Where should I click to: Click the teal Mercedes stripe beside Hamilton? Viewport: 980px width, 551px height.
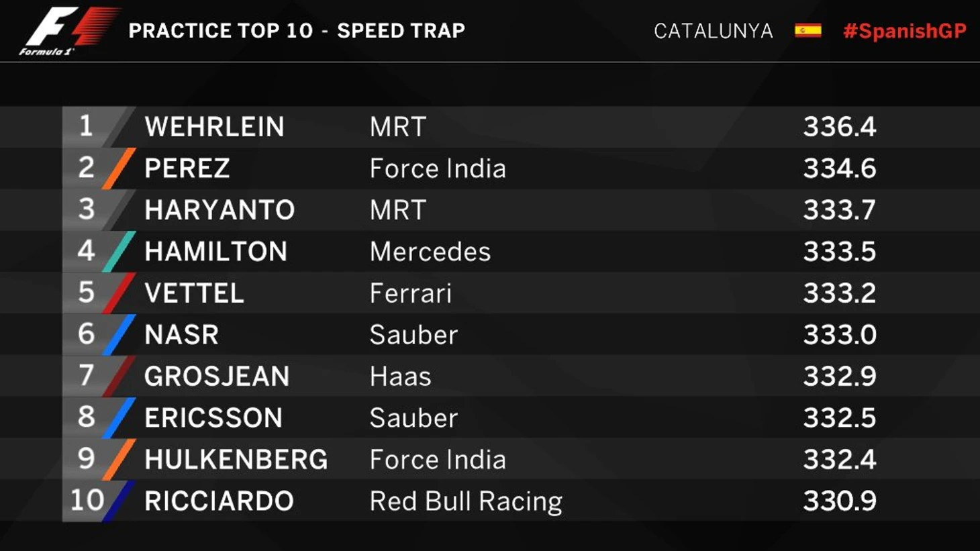click(119, 252)
